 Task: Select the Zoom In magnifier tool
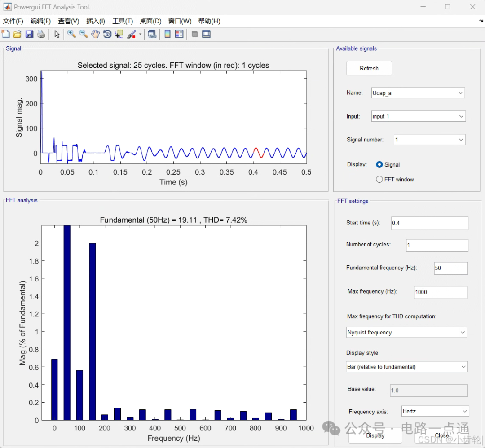[71, 34]
